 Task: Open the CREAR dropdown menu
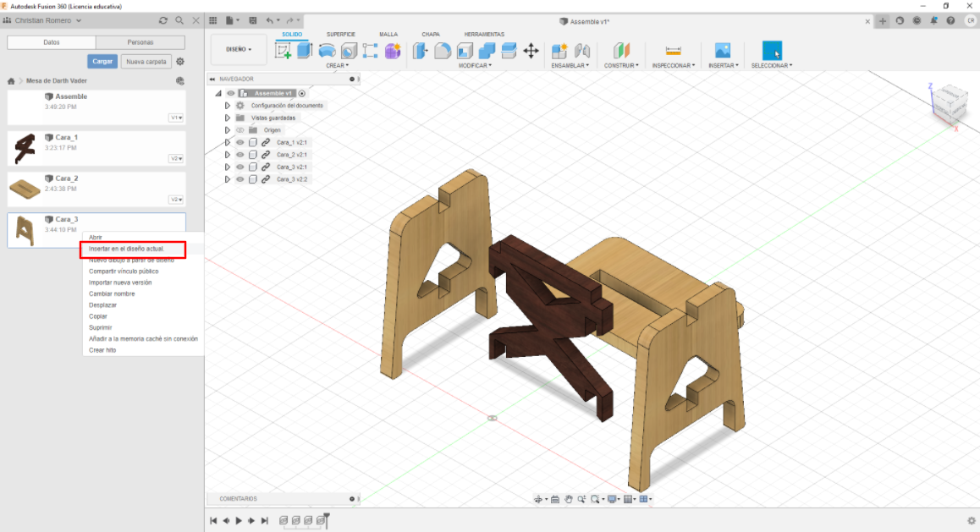tap(338, 66)
